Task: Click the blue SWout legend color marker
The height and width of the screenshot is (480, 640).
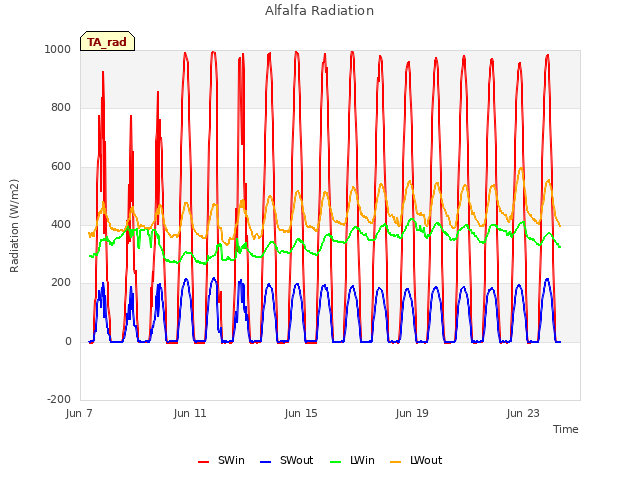Action: coord(265,462)
